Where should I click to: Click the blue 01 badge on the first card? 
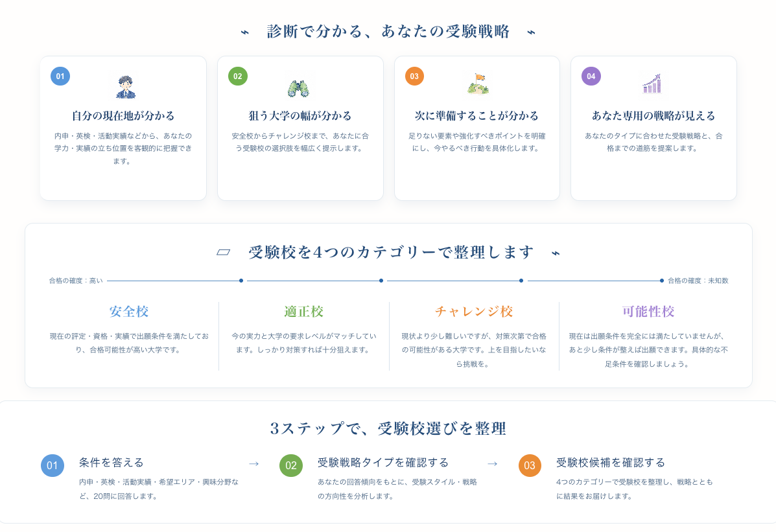[x=60, y=76]
